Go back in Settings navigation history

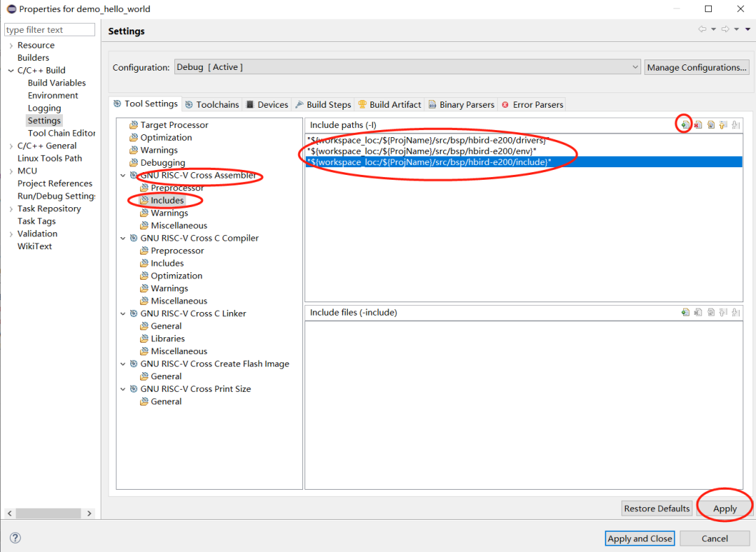coord(703,29)
